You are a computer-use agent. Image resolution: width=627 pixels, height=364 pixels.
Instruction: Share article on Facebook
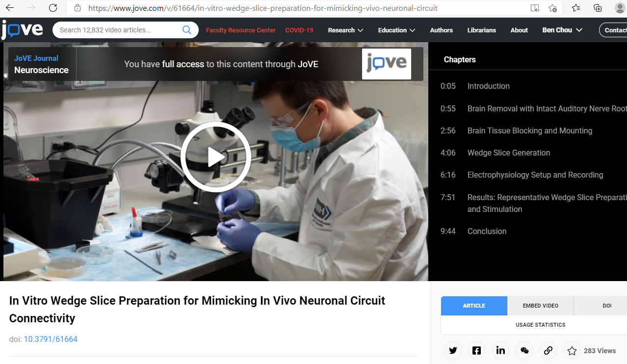tap(476, 350)
